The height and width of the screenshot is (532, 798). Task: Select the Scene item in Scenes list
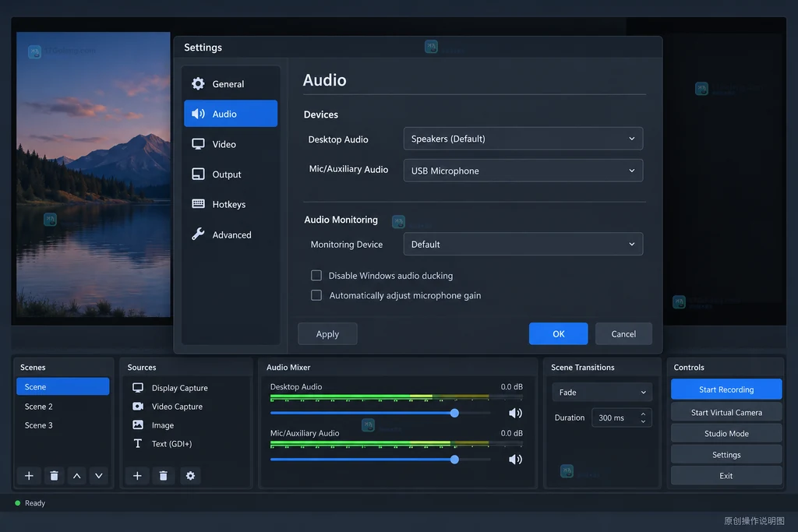(x=62, y=386)
